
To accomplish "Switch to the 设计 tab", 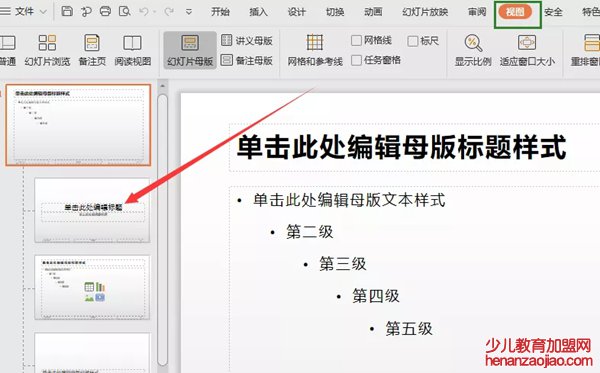I will click(297, 12).
